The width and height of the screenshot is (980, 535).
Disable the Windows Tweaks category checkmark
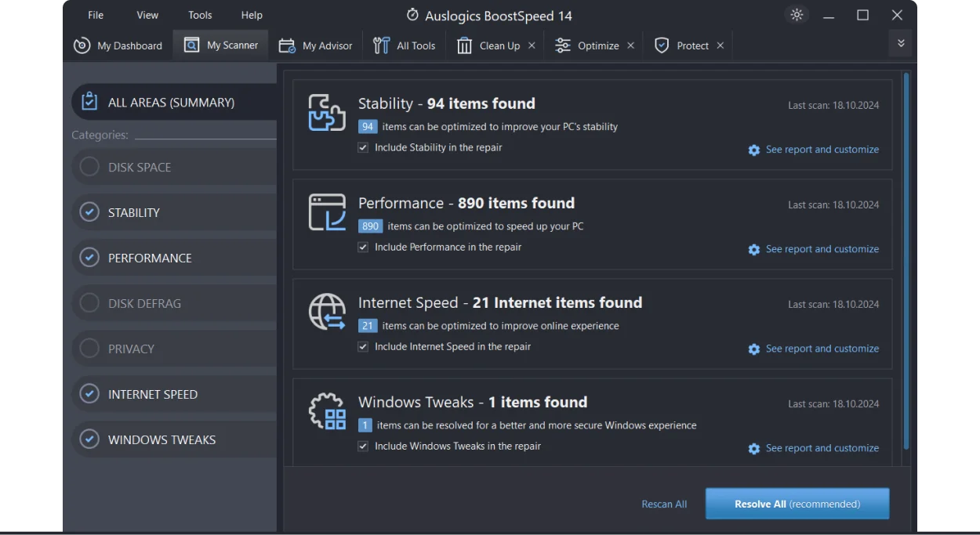point(89,439)
